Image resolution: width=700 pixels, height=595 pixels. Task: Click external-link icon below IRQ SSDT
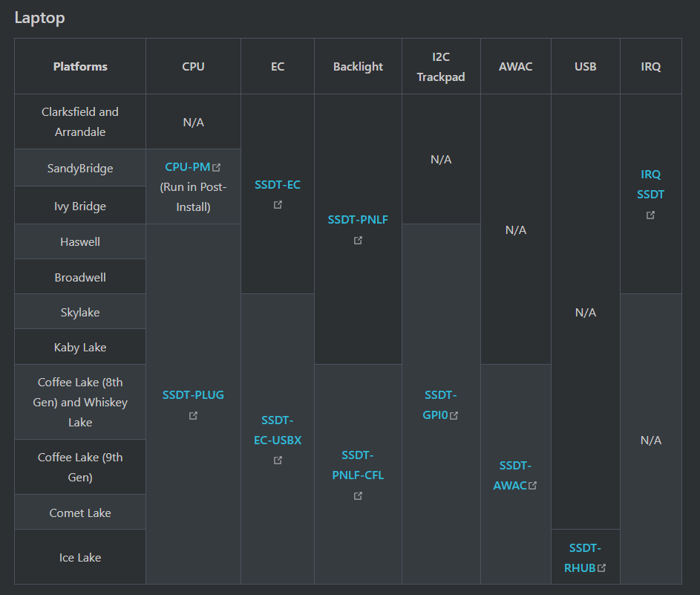pos(650,215)
